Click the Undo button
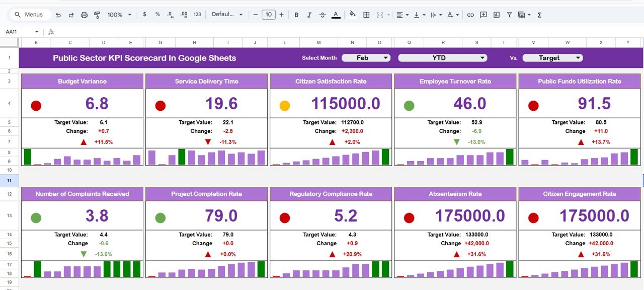 tap(59, 15)
